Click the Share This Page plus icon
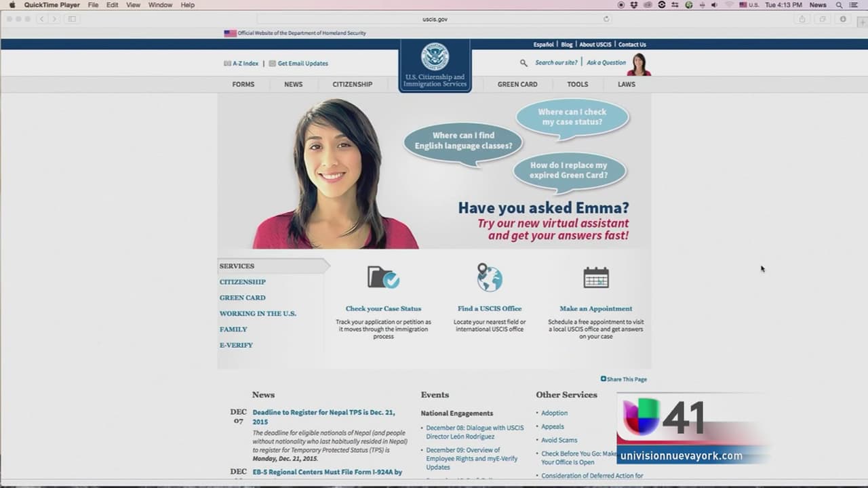Viewport: 868px width, 488px height. (604, 379)
